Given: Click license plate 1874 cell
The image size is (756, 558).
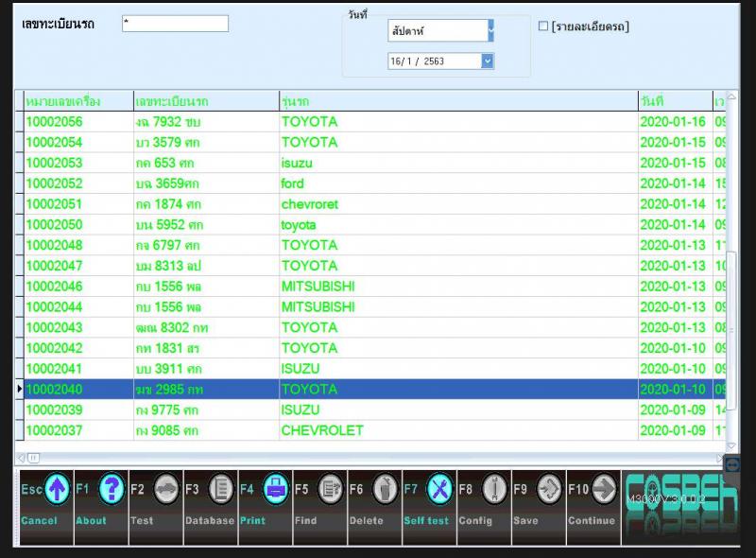Looking at the screenshot, I should click(206, 204).
